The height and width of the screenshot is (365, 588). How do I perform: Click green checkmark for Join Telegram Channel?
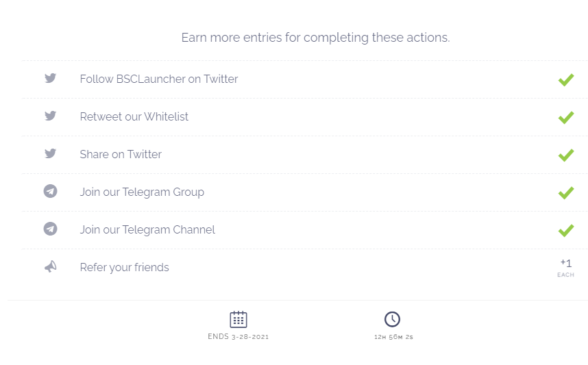565,230
